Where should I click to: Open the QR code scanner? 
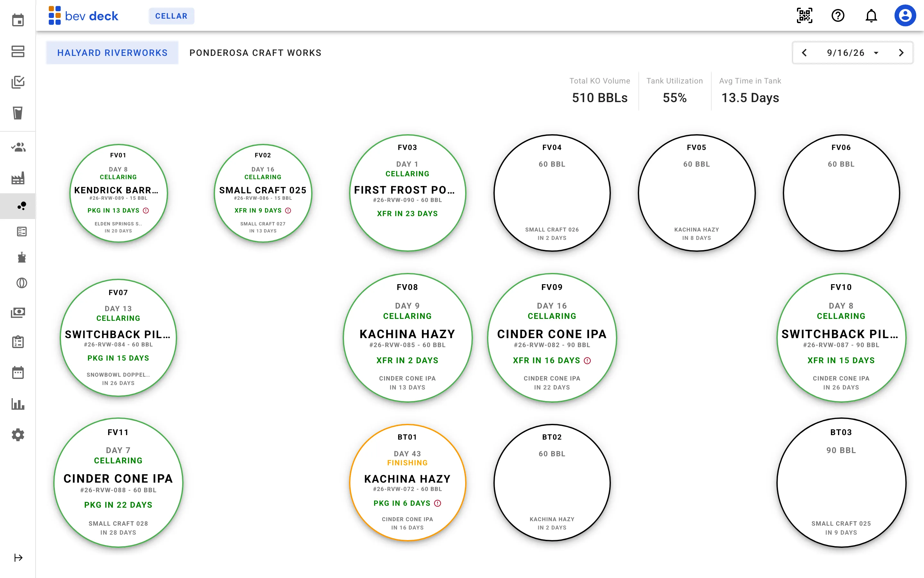pos(804,16)
